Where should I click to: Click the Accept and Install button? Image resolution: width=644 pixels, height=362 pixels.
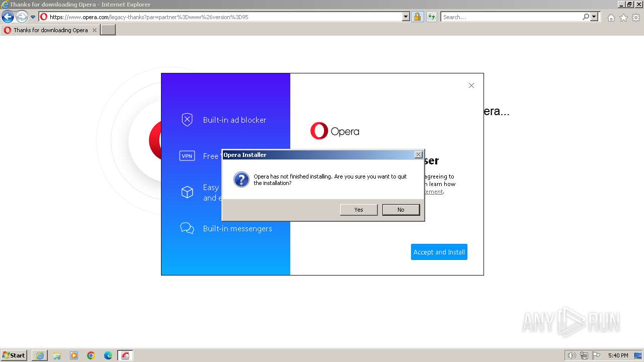point(439,252)
